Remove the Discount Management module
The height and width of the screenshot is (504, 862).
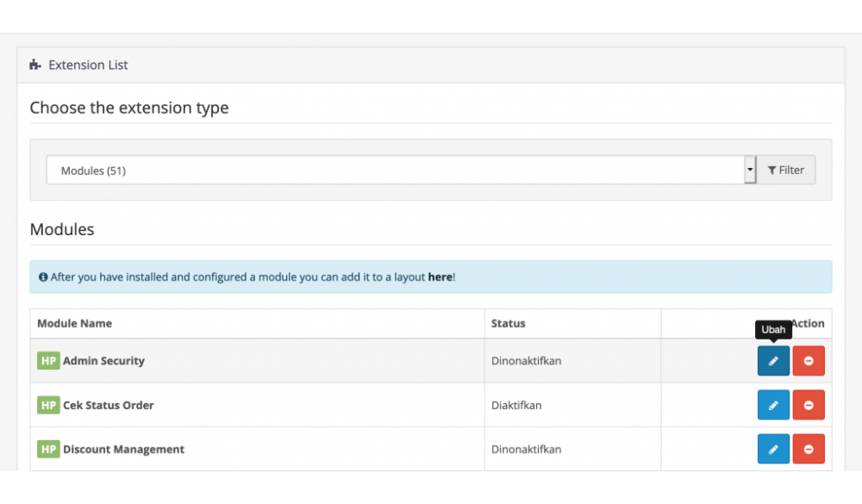click(809, 449)
